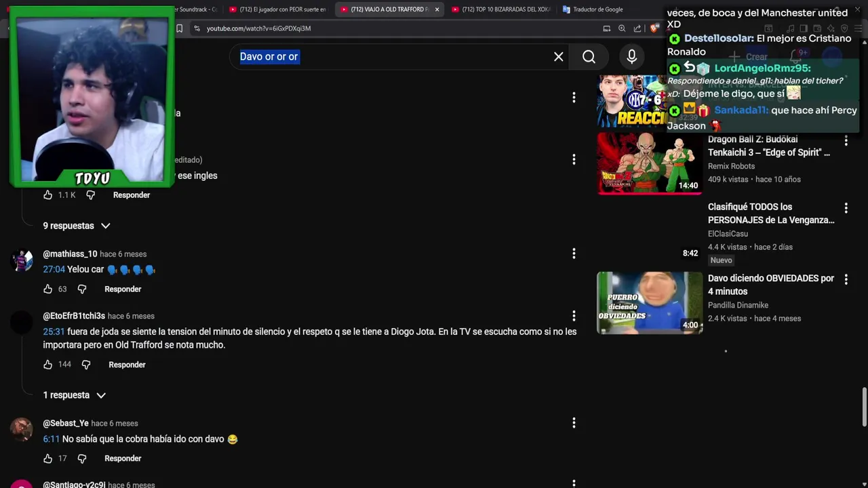Reply to the comment with 1.1 K likes

click(x=132, y=195)
